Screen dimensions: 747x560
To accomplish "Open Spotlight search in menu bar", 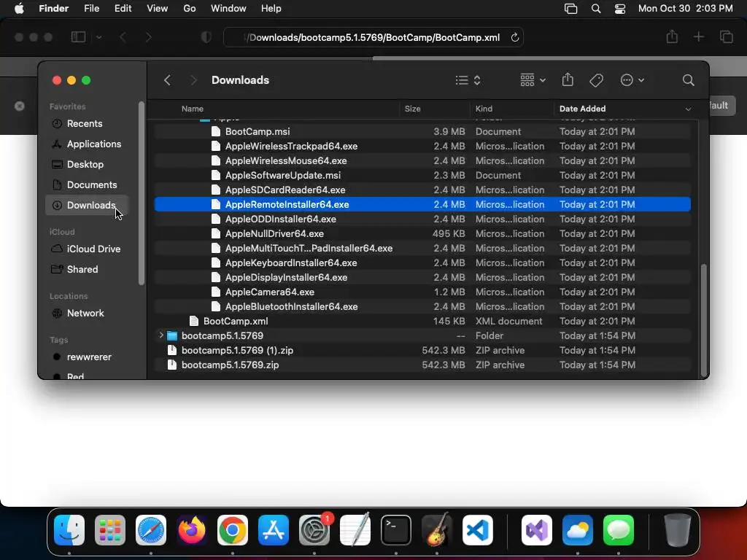I will [x=595, y=9].
